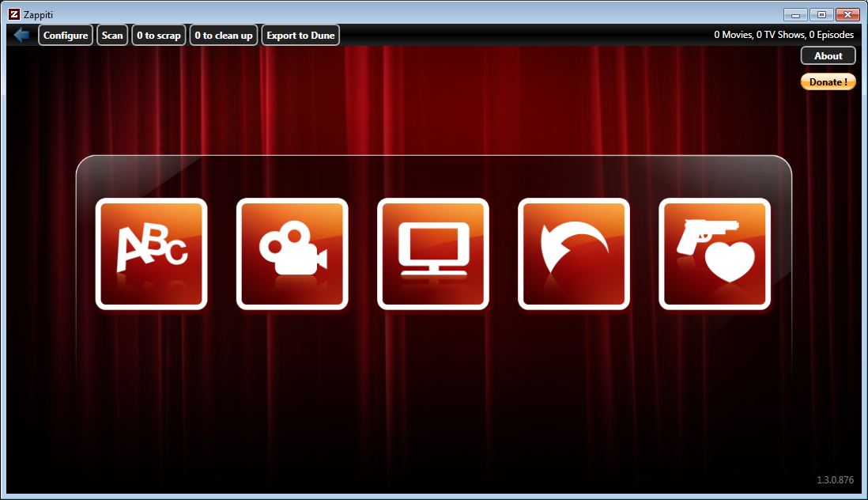Click the Zappiti logo in title bar
This screenshot has width=868, height=500.
14,14
